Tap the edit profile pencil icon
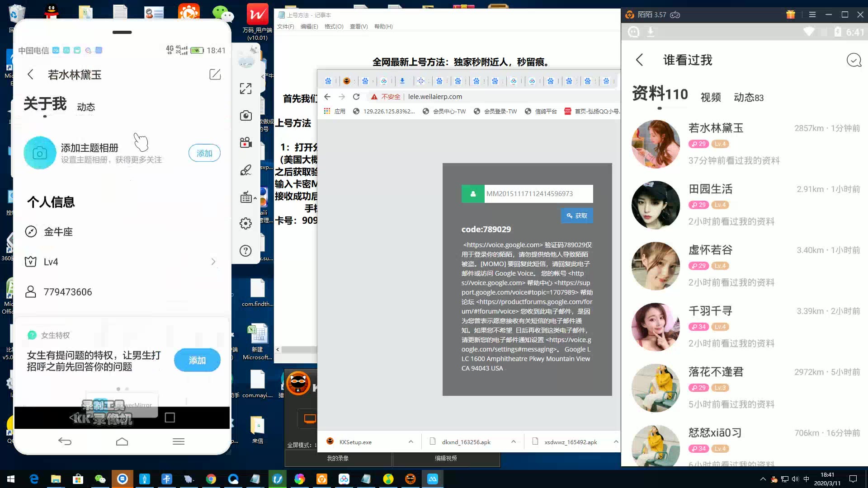868x488 pixels. pyautogui.click(x=215, y=75)
